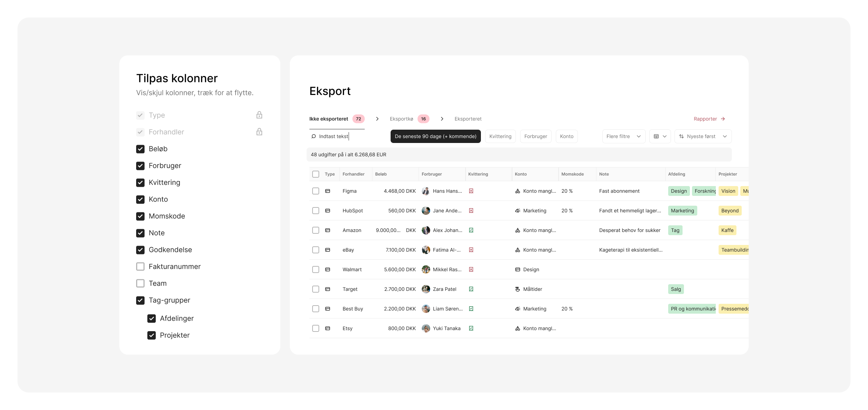Click the sort arrows icon beside Nyeste først
The height and width of the screenshot is (410, 868).
coord(682,136)
